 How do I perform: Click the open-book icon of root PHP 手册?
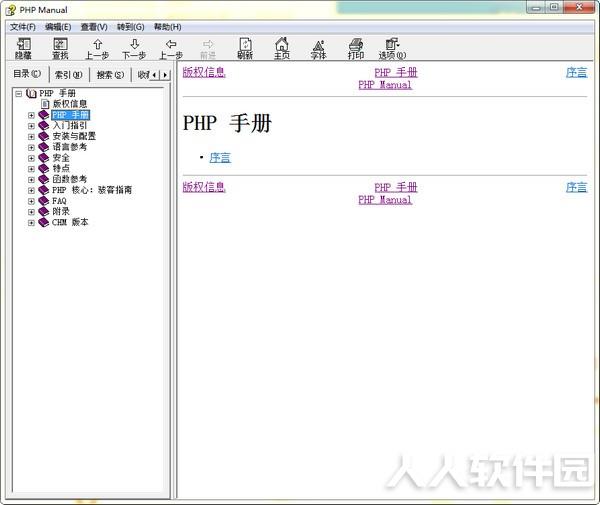[x=31, y=93]
